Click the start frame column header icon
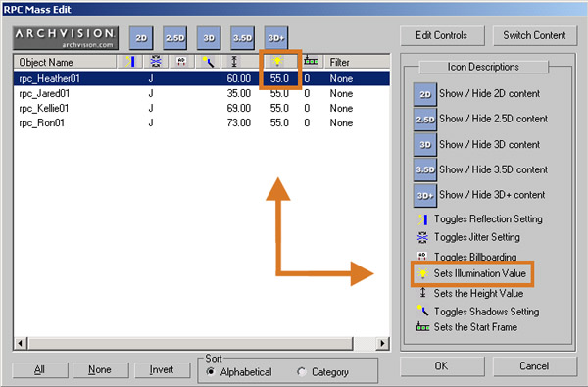 [311, 61]
